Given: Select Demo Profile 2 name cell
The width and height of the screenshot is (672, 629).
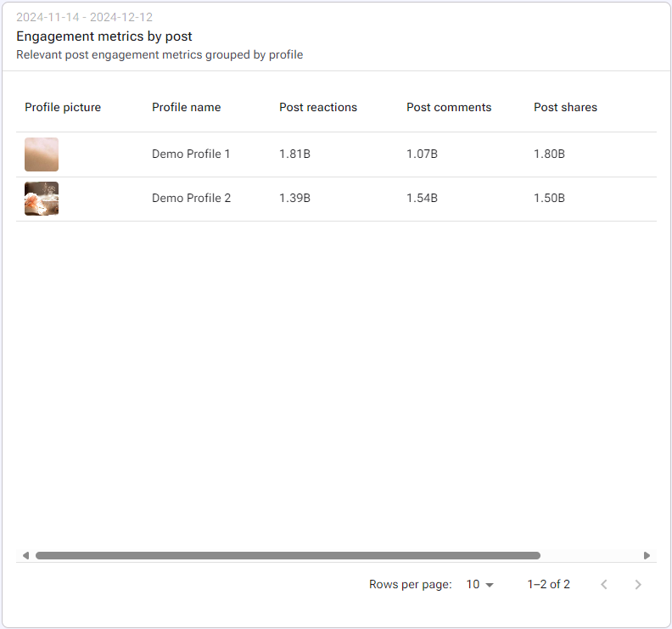Looking at the screenshot, I should click(192, 198).
